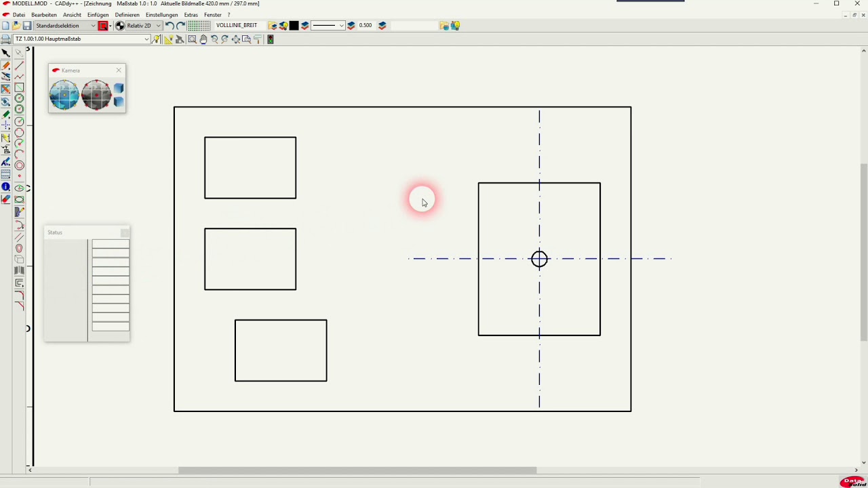
Task: Select the polyline zigzag tool
Action: click(x=19, y=77)
